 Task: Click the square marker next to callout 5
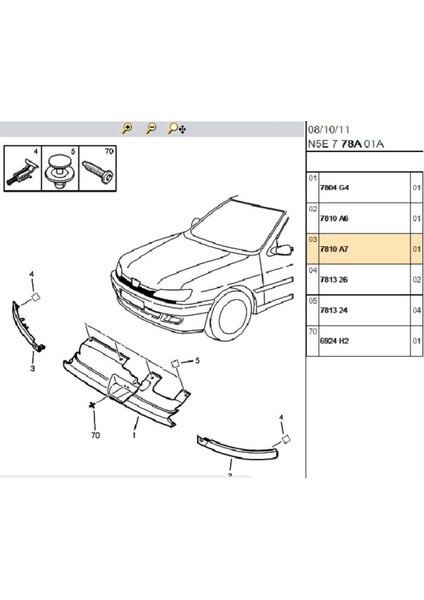pos(176,363)
